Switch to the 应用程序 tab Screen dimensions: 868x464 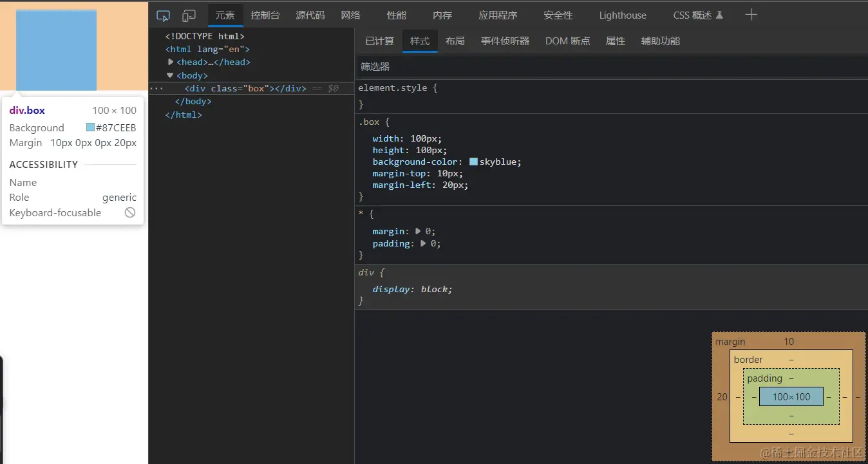point(498,15)
